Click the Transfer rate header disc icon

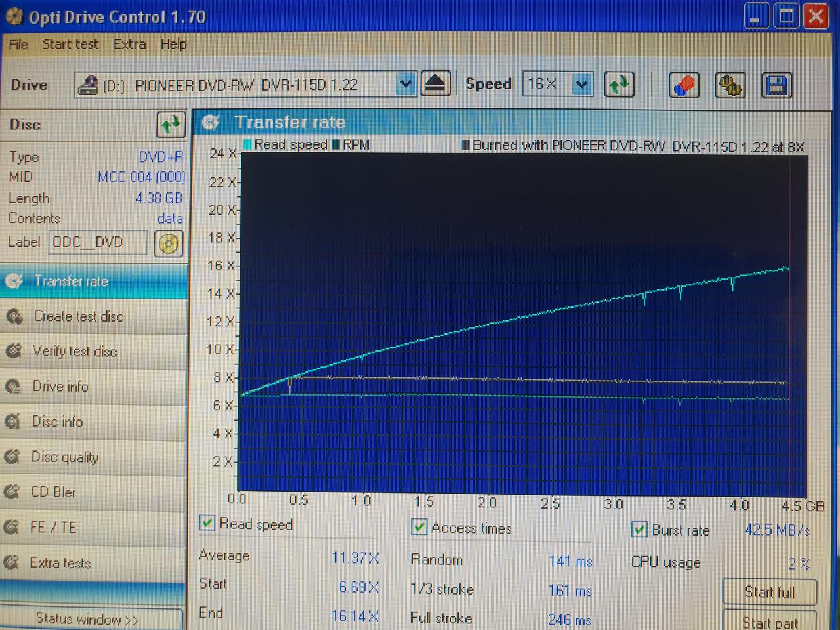(x=211, y=122)
